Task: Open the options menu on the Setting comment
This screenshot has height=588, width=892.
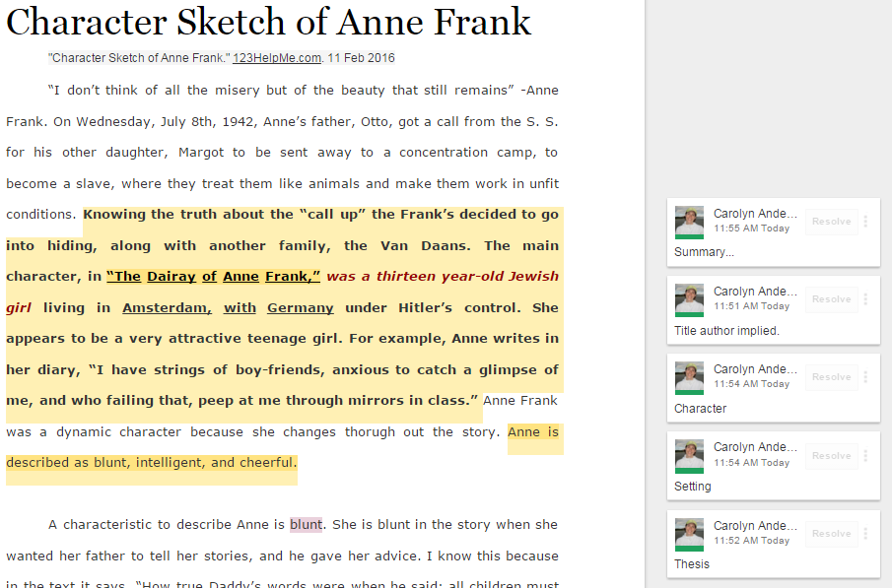Action: pyautogui.click(x=864, y=455)
